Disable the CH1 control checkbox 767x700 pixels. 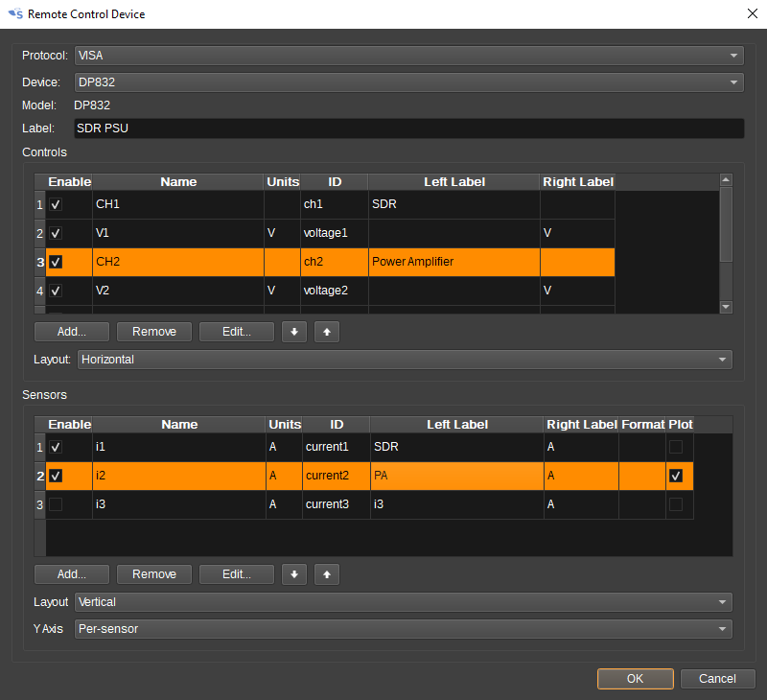[x=57, y=205]
